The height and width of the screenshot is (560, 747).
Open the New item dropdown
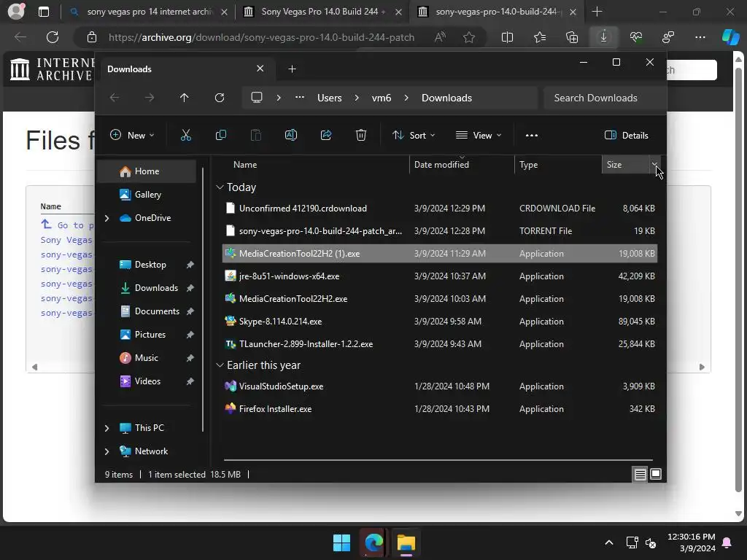(132, 135)
